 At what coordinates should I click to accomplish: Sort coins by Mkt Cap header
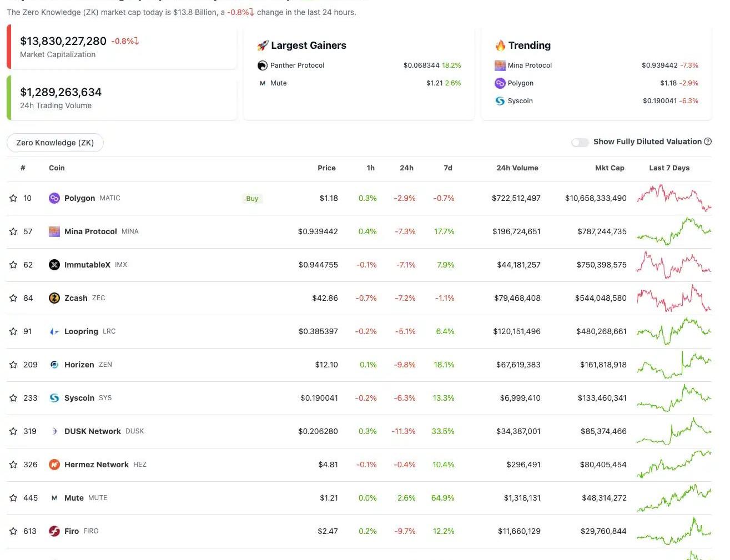(609, 168)
